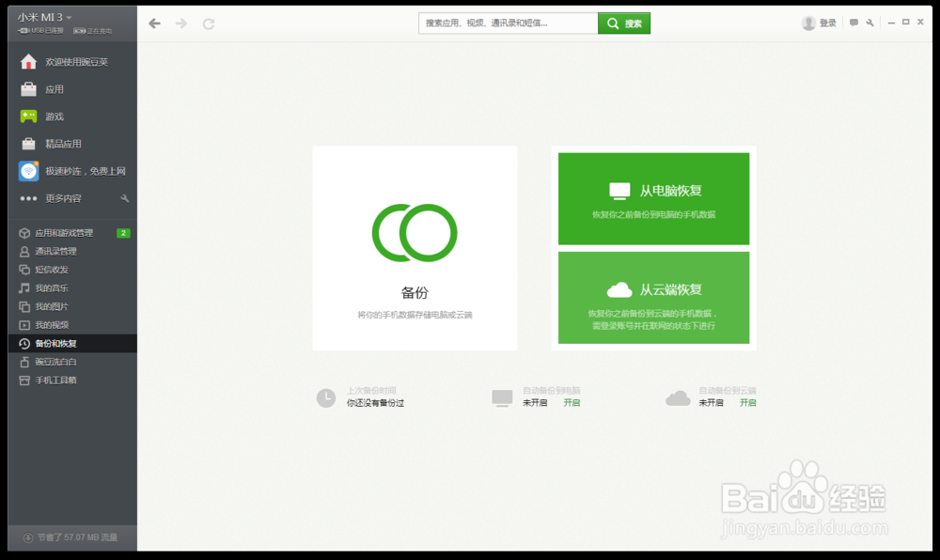940x560 pixels.
Task: Open 豌豆洗白白 cleaner
Action: click(x=72, y=362)
